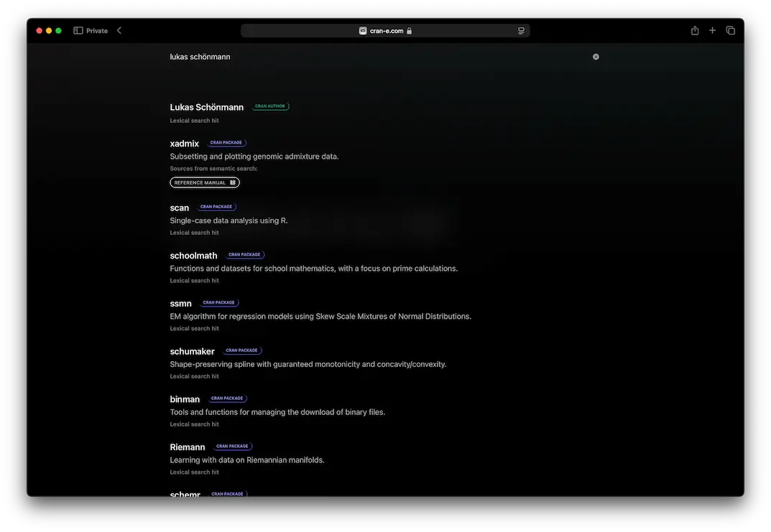This screenshot has width=771, height=532.
Task: Click the Private browsing label
Action: (97, 31)
